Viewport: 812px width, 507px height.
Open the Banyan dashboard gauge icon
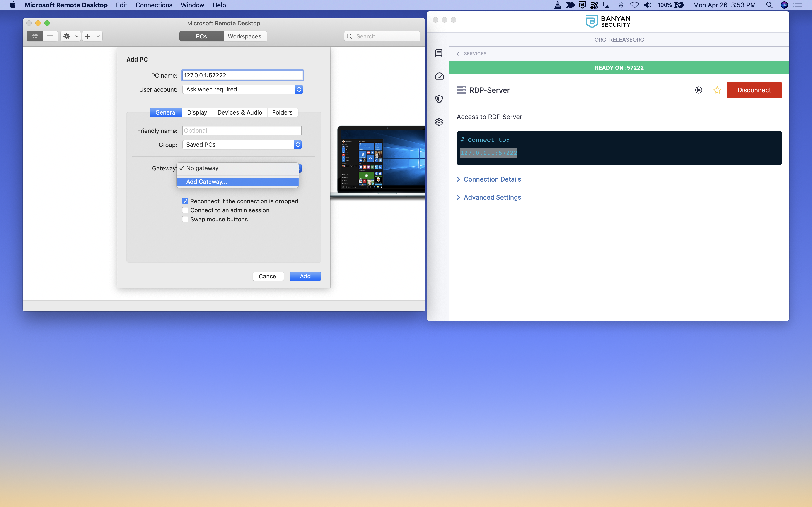tap(439, 77)
